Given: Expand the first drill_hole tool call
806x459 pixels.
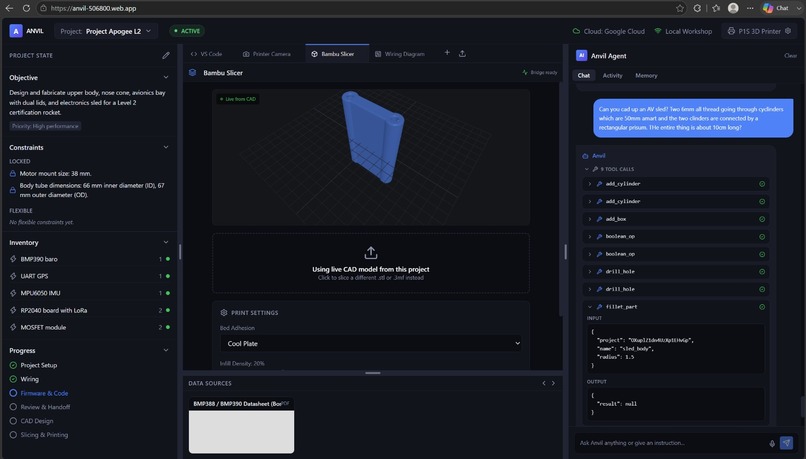Looking at the screenshot, I should (590, 272).
